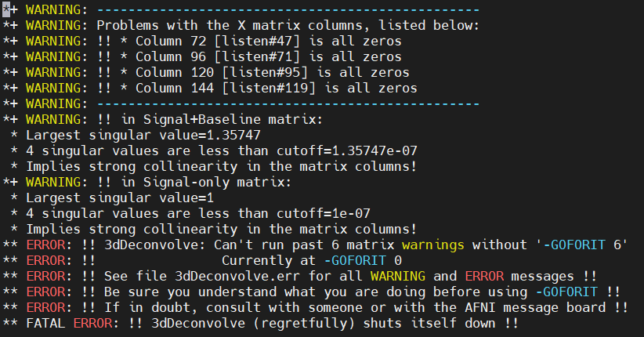Click 'cutoff=1e-07' text

tap(324, 213)
